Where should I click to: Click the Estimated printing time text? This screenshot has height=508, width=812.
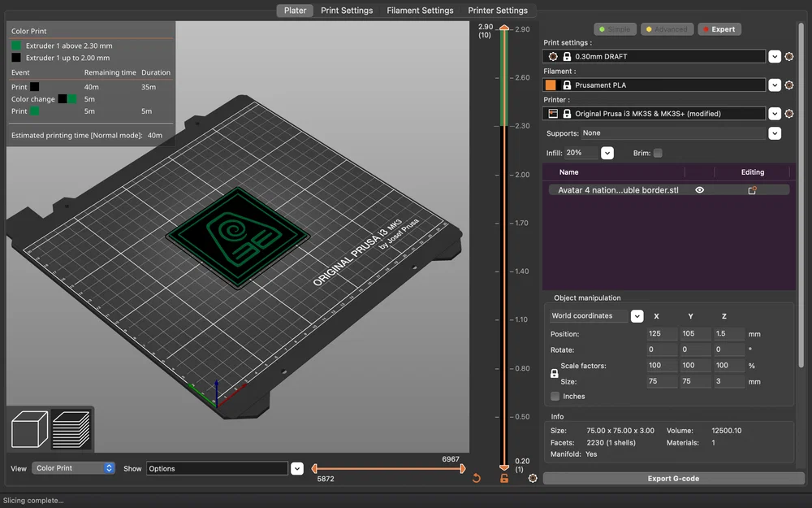coord(87,135)
